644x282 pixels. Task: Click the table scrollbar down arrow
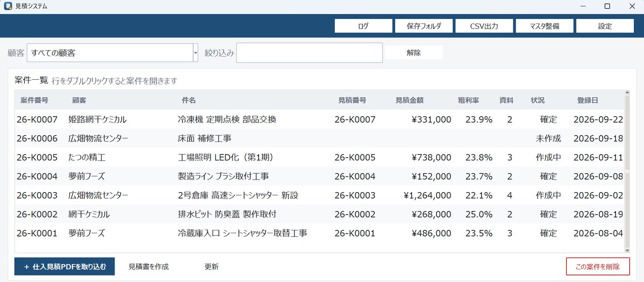click(x=627, y=250)
